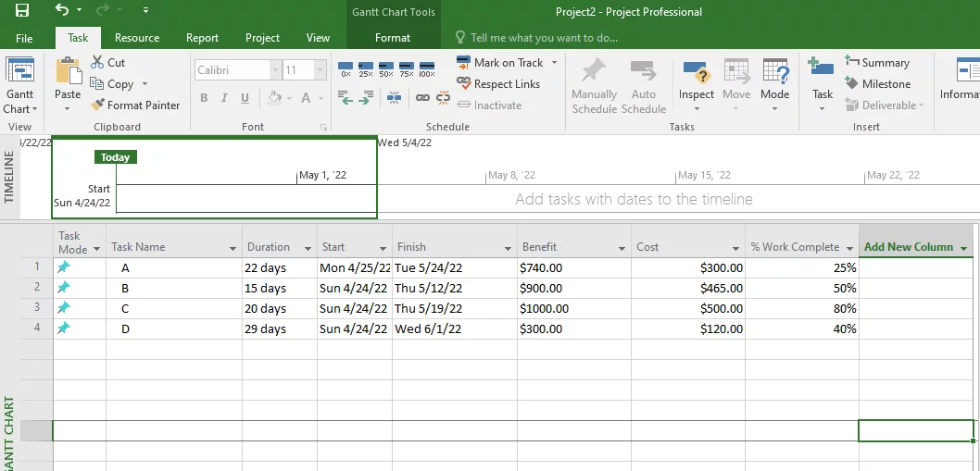980x471 pixels.
Task: Click the Unlink Tasks icon
Action: click(x=443, y=97)
